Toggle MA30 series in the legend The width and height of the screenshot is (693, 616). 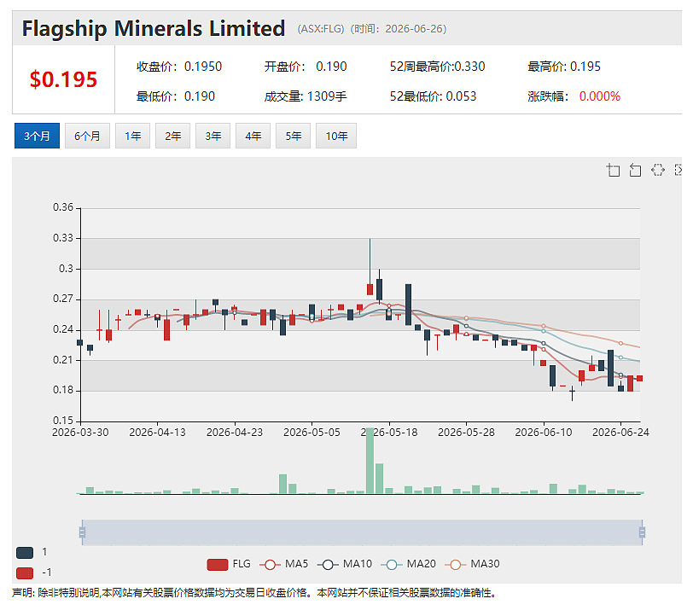pyautogui.click(x=472, y=564)
